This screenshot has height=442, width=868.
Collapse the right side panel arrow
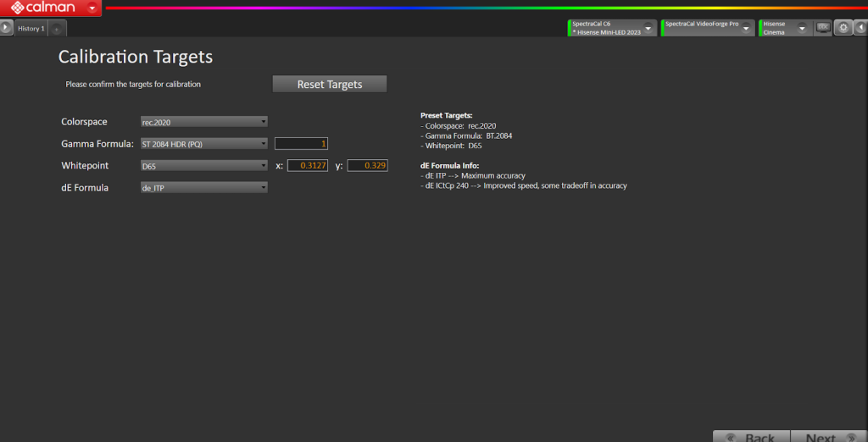(x=861, y=28)
